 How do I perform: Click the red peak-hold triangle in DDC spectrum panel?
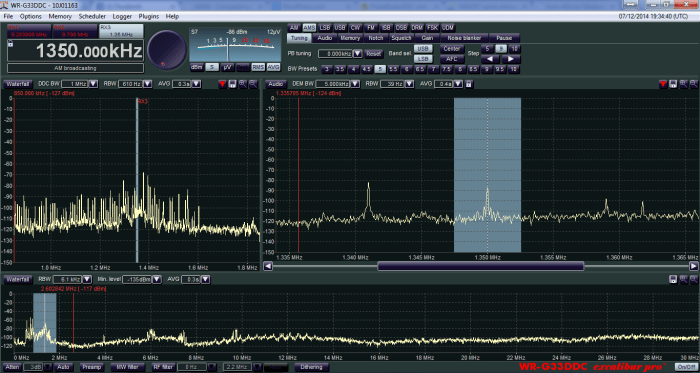click(222, 84)
